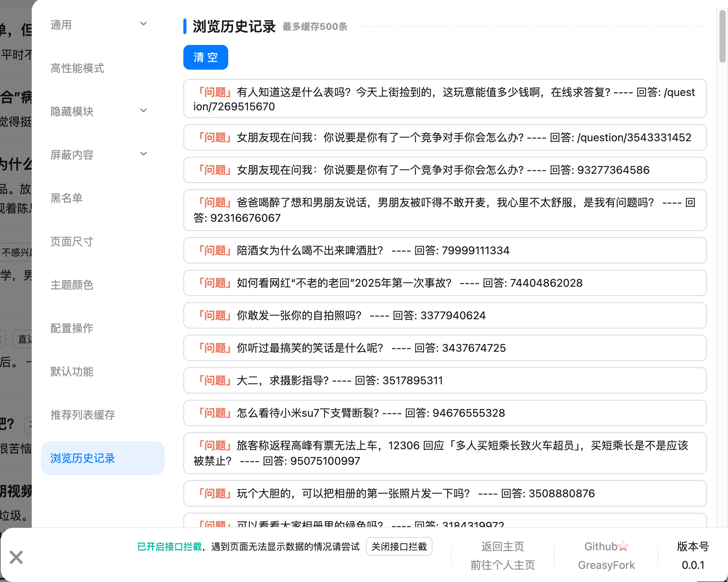Screen dimensions: 728x582
Task: Click the vertical scrollbar thumb of history list
Action: [x=722, y=36]
